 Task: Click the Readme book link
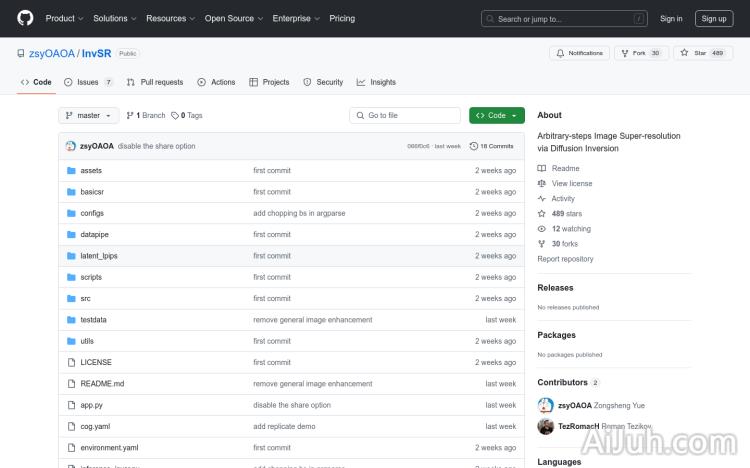[565, 169]
